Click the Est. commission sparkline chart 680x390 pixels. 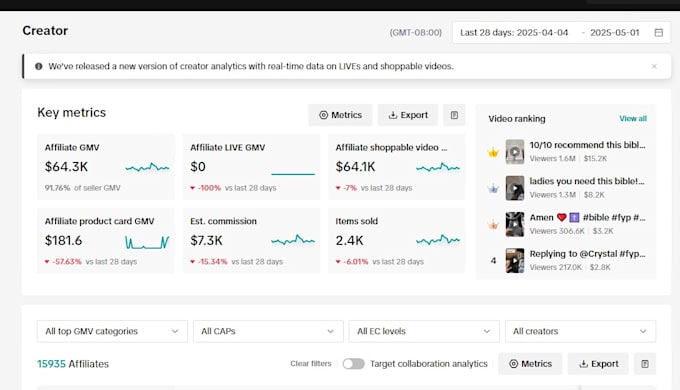tap(293, 240)
